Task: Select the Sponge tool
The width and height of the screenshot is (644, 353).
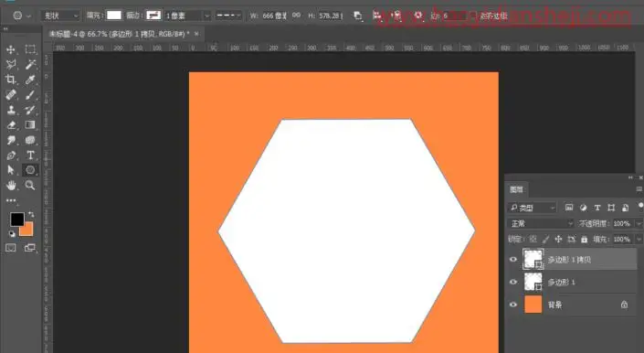Action: point(30,140)
